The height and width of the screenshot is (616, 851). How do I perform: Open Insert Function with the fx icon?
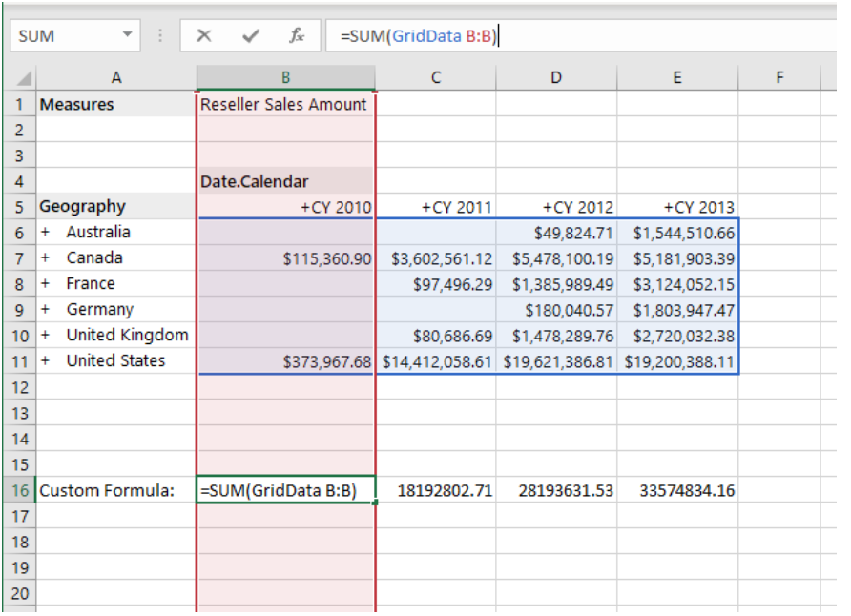point(297,35)
